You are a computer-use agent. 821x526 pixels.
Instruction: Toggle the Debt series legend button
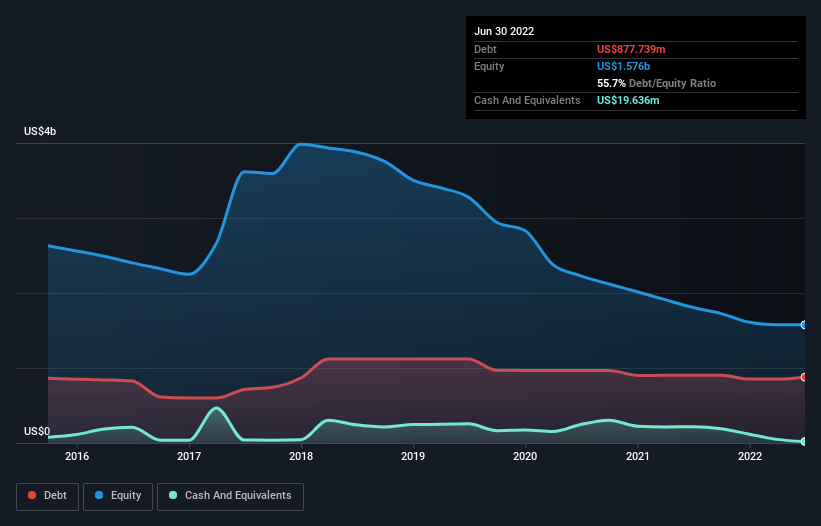[x=48, y=496]
